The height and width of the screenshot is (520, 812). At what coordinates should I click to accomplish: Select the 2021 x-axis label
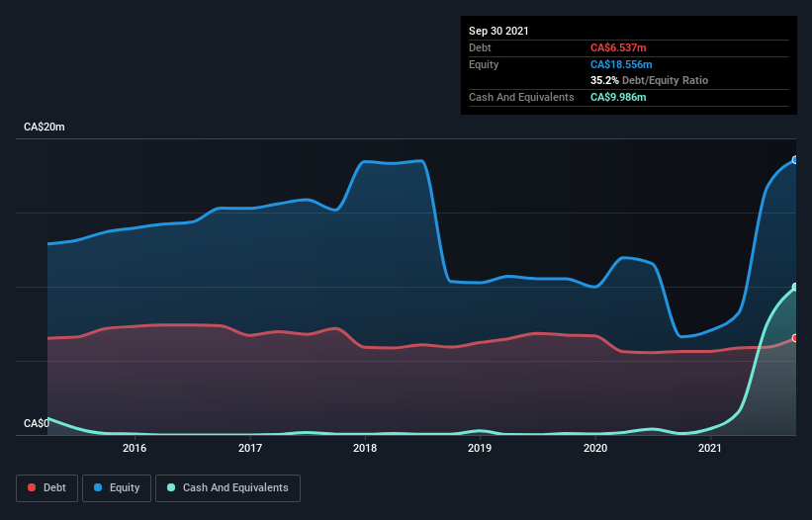(x=710, y=448)
